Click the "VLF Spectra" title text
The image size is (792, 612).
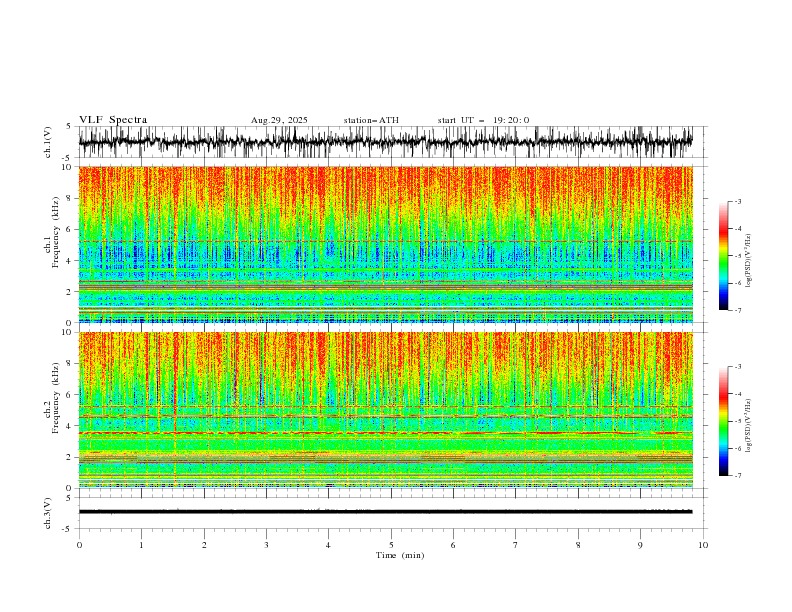113,120
